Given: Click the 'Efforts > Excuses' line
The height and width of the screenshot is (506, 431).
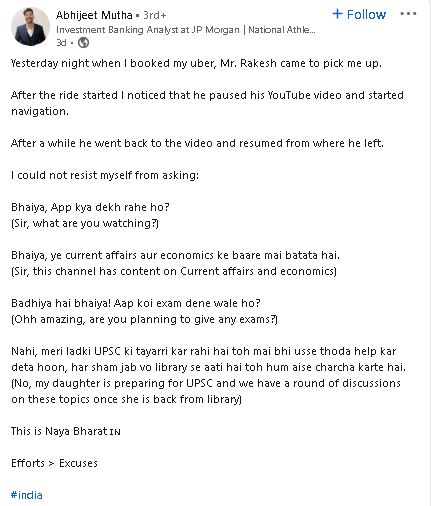Looking at the screenshot, I should (x=54, y=463).
